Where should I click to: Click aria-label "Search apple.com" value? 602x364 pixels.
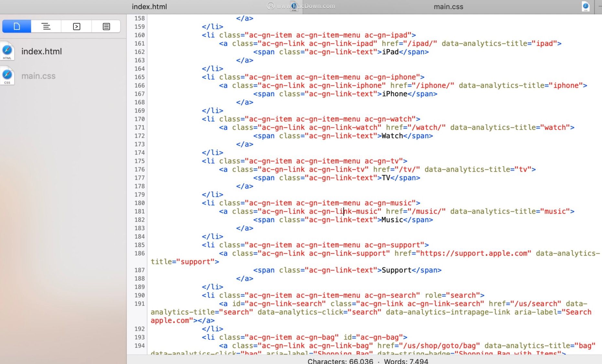click(371, 317)
